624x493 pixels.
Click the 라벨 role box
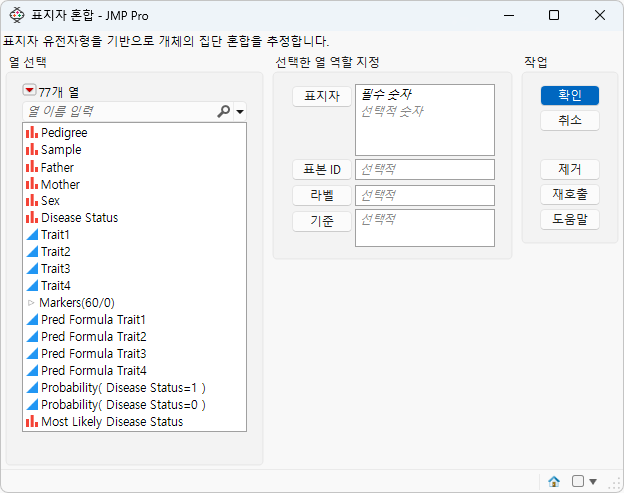coord(425,195)
